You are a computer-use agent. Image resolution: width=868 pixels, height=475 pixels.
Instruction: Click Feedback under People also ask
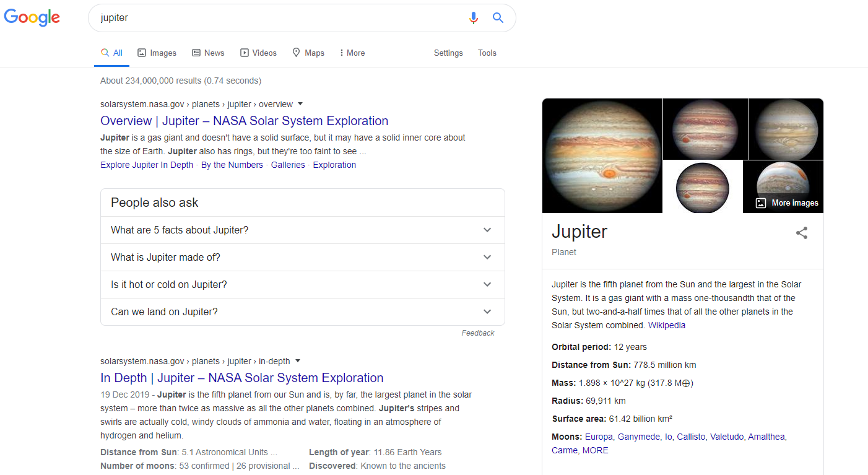tap(478, 333)
